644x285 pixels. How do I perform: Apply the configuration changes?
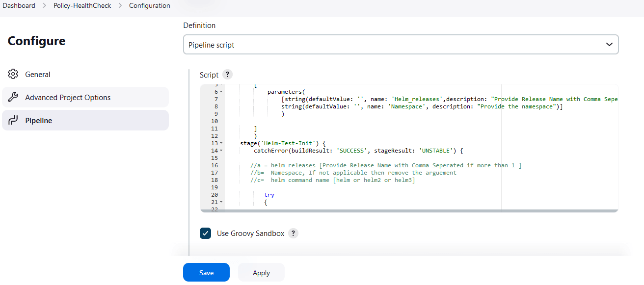click(x=261, y=273)
